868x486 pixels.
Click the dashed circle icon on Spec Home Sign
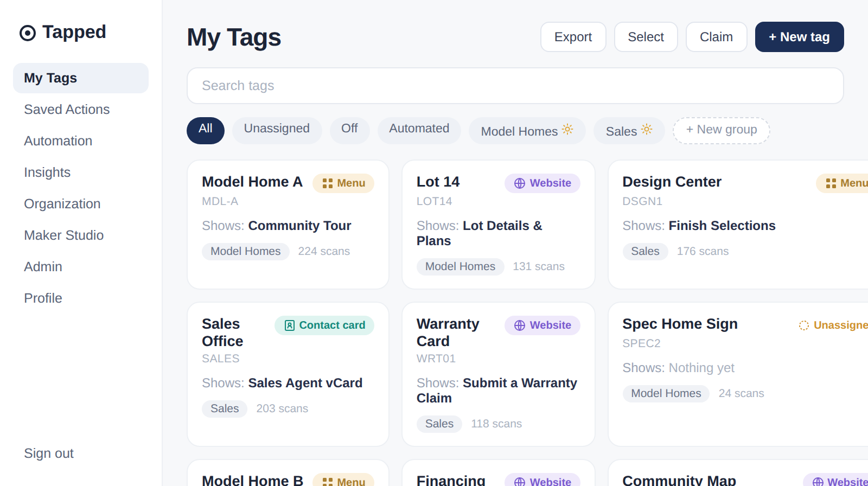[804, 325]
